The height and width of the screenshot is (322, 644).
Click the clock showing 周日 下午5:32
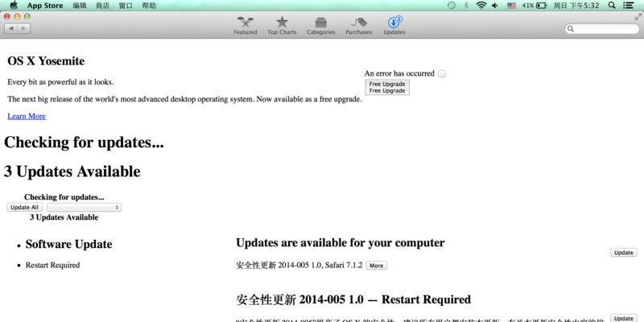pyautogui.click(x=576, y=6)
